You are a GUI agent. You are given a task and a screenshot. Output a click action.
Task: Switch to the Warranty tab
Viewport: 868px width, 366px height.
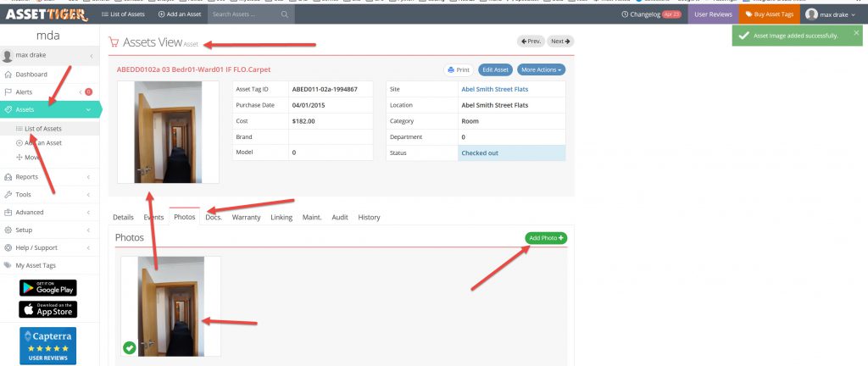tap(246, 218)
